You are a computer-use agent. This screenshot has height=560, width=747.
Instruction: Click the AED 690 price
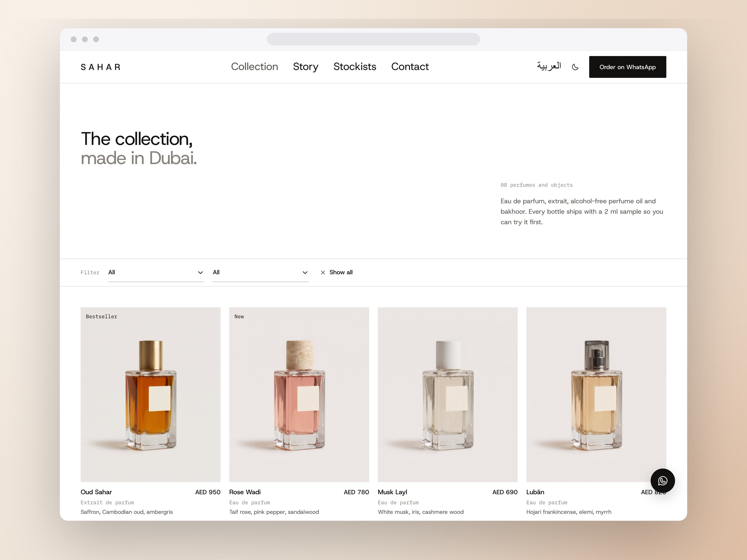click(x=505, y=492)
